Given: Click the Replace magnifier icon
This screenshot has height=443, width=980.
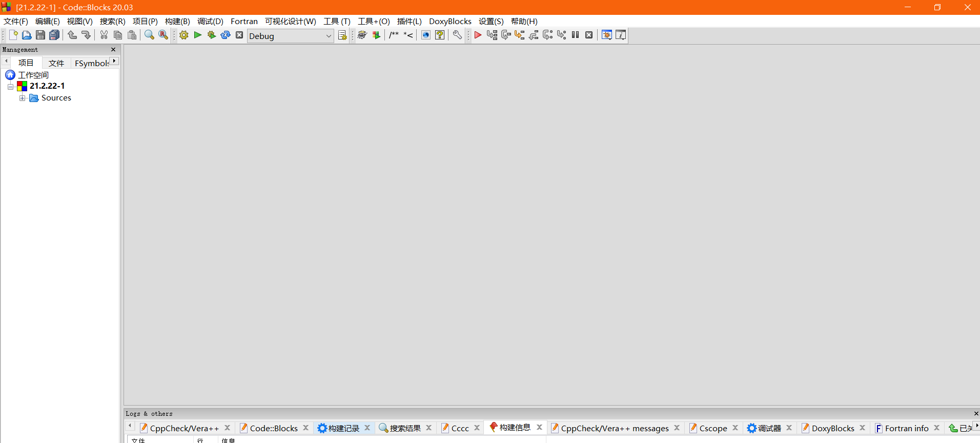Looking at the screenshot, I should (x=163, y=35).
